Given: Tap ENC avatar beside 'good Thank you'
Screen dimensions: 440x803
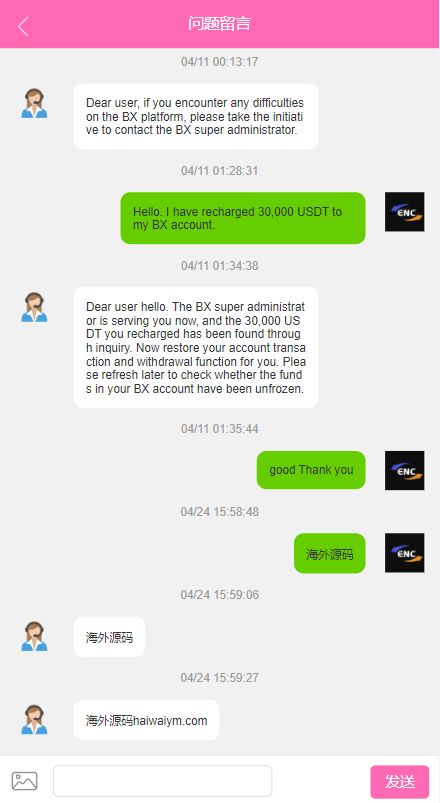Looking at the screenshot, I should pyautogui.click(x=405, y=470).
